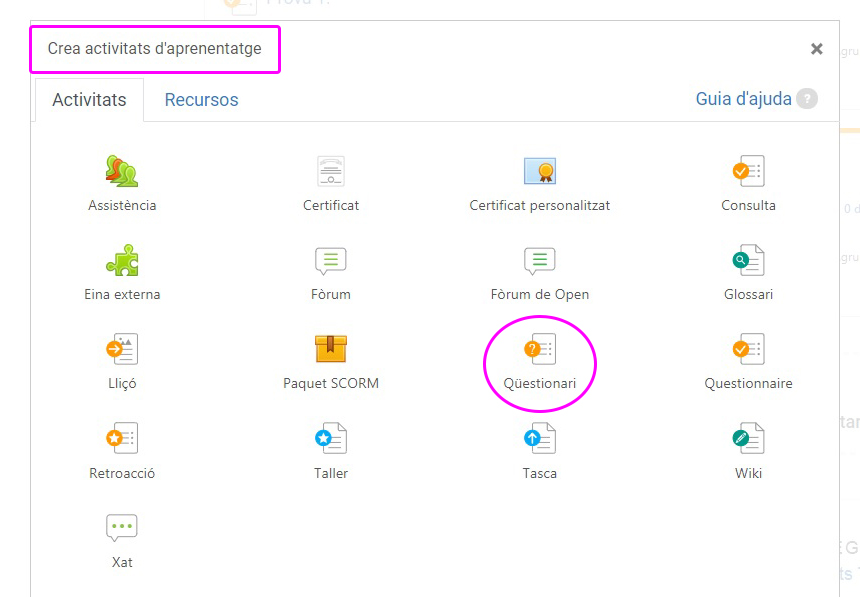860x597 pixels.
Task: Select the Questionnaire activity icon
Action: point(748,349)
